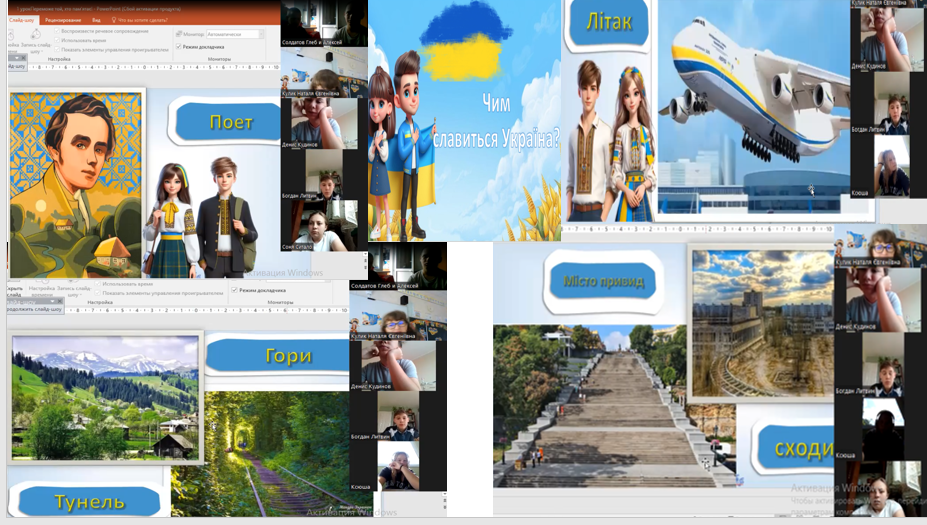Select the Potemkin stairs photo
This screenshot has height=525, width=927.
(591, 406)
